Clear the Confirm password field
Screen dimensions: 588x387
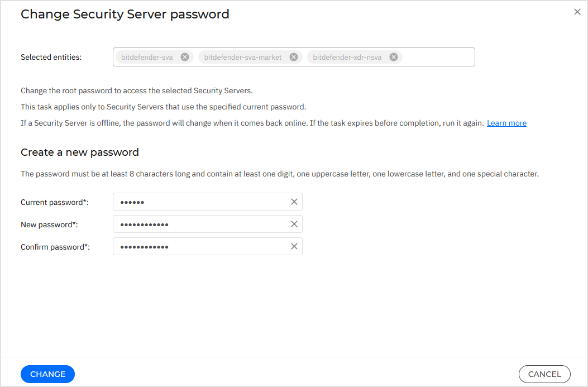[294, 246]
